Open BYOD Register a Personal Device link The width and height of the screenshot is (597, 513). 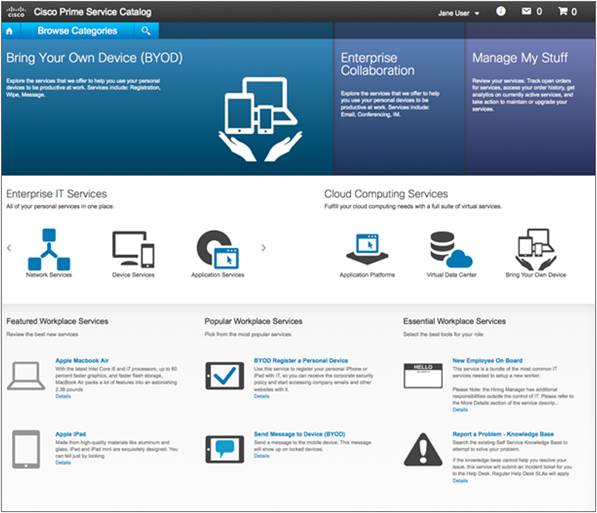(x=301, y=360)
